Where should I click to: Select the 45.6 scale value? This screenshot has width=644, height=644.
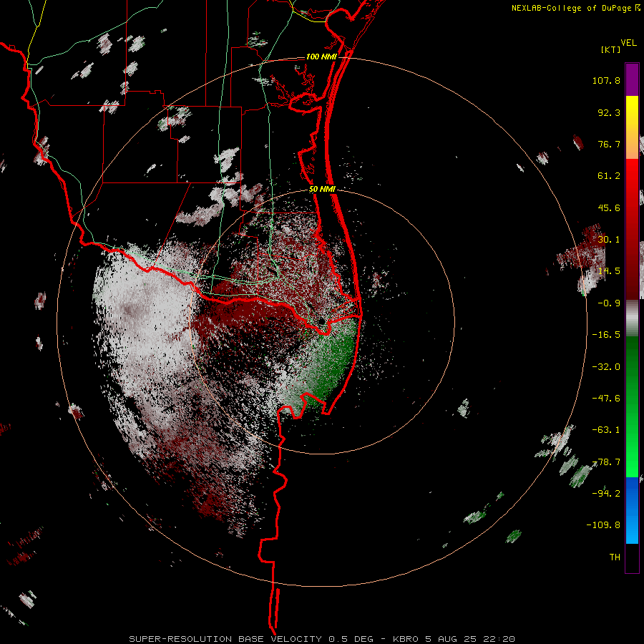609,208
